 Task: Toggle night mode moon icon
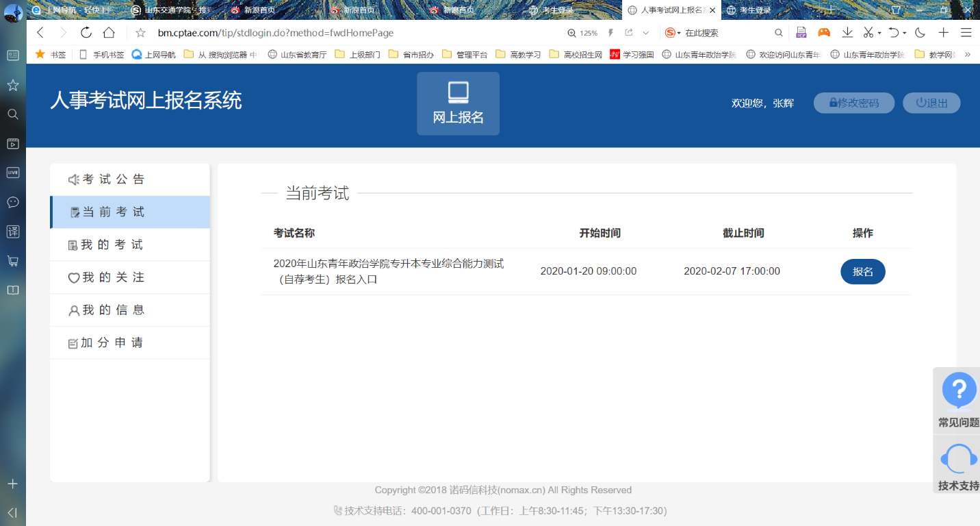tap(920, 33)
